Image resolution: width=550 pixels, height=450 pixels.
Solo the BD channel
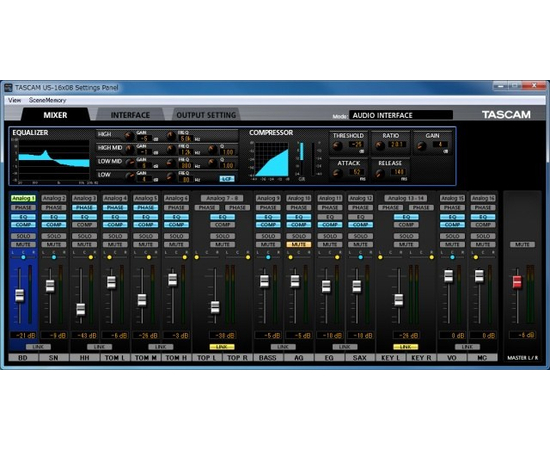(23, 236)
